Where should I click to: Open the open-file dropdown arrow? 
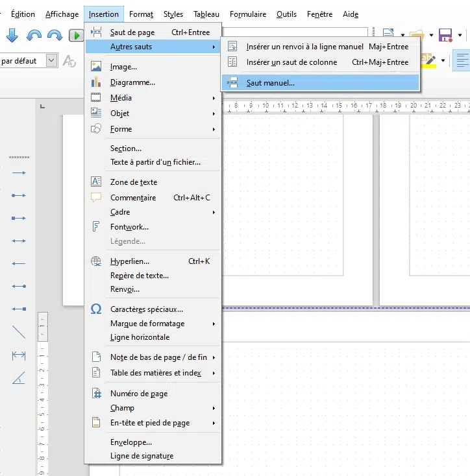431,35
